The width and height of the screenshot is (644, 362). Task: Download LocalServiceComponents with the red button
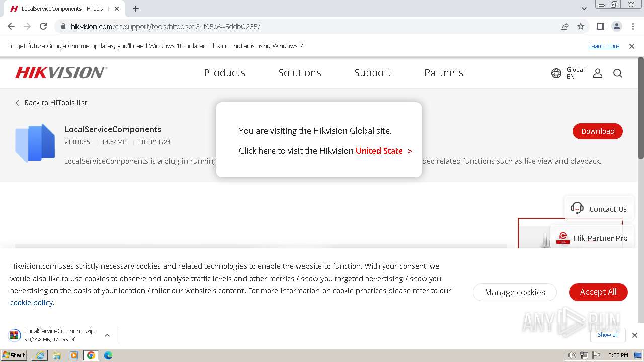tap(598, 131)
